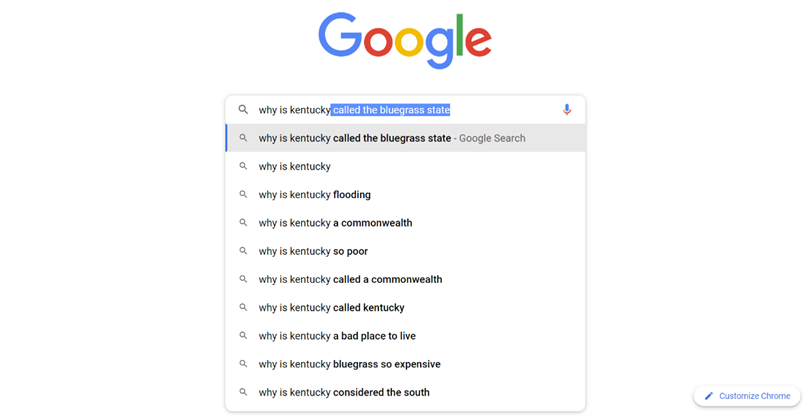Click the voice search microphone icon
The image size is (810, 416).
pyautogui.click(x=567, y=110)
